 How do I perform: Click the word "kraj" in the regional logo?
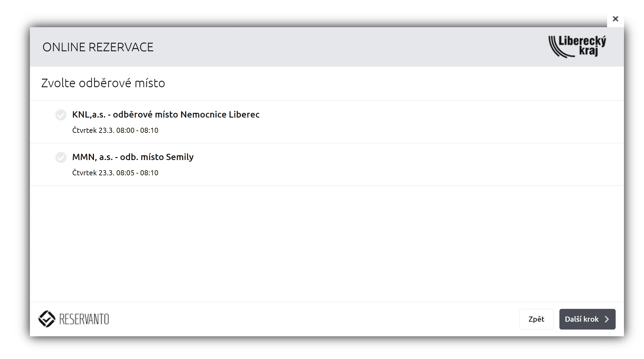coord(588,51)
